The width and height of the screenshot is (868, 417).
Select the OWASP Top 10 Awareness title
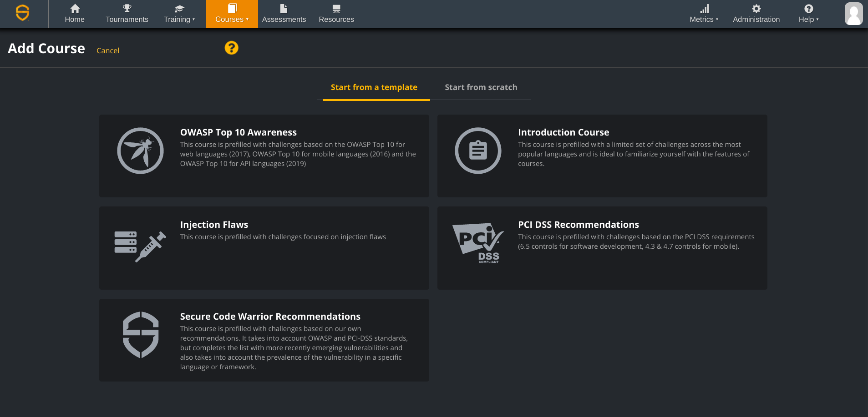click(239, 132)
